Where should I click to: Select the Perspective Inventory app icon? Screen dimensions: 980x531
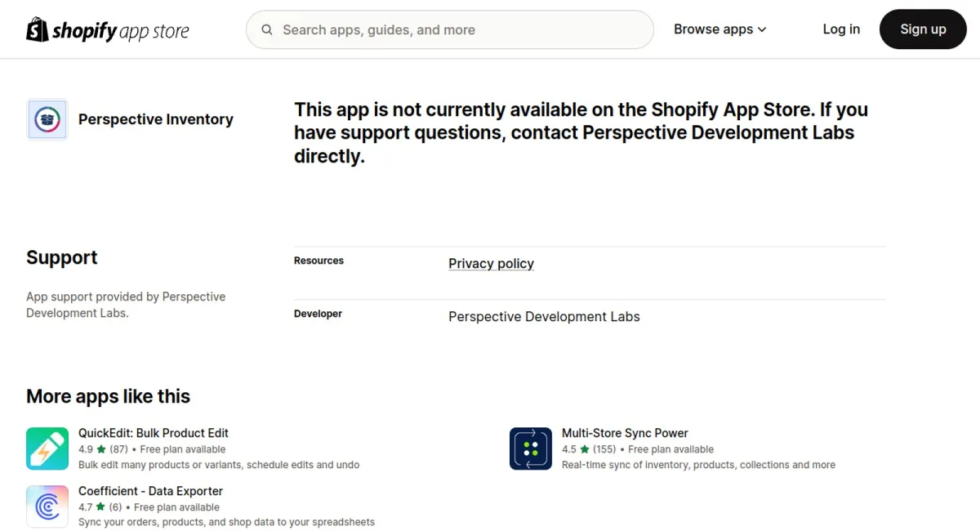47,120
